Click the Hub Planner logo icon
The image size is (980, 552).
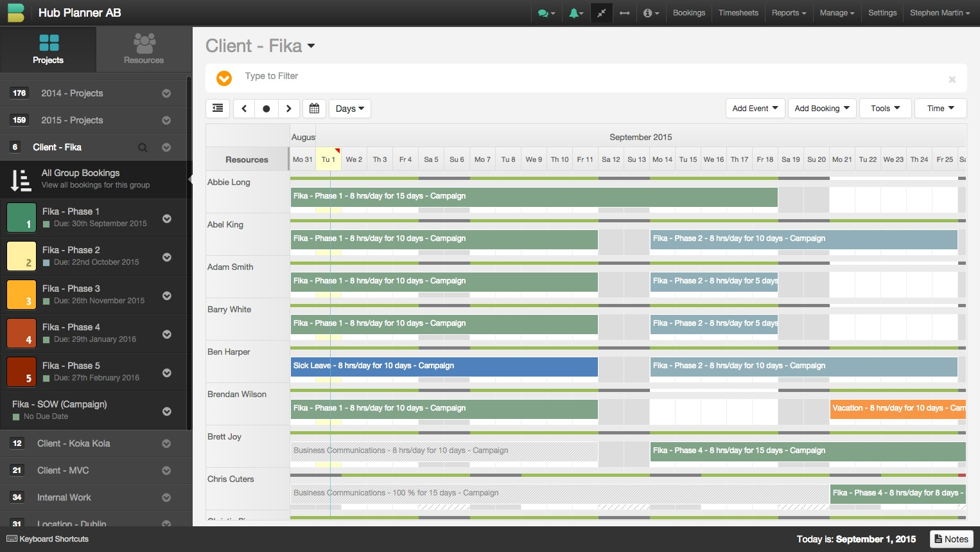(x=15, y=13)
